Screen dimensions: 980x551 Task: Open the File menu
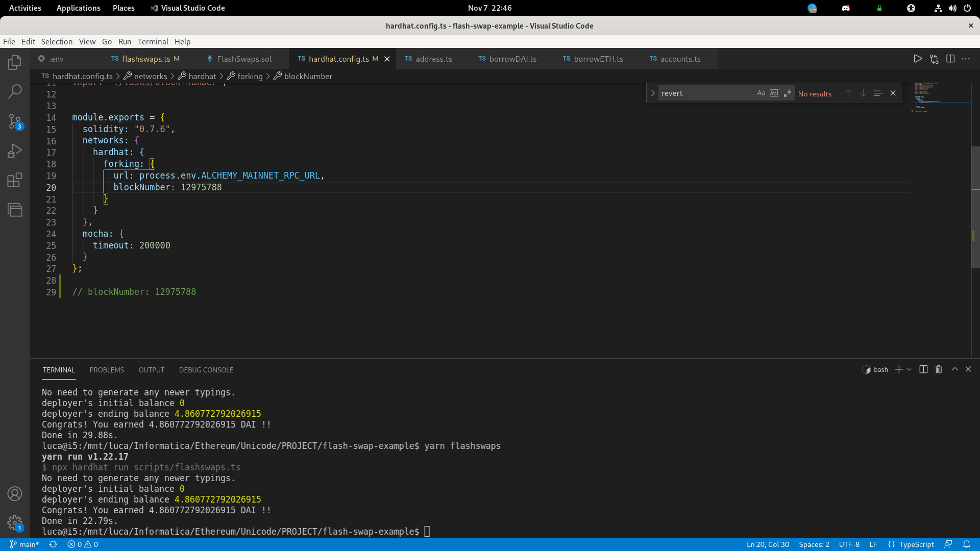pos(9,42)
